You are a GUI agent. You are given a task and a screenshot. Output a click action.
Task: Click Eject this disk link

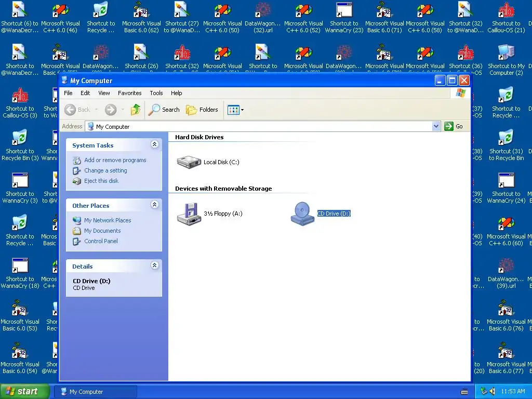click(x=101, y=181)
